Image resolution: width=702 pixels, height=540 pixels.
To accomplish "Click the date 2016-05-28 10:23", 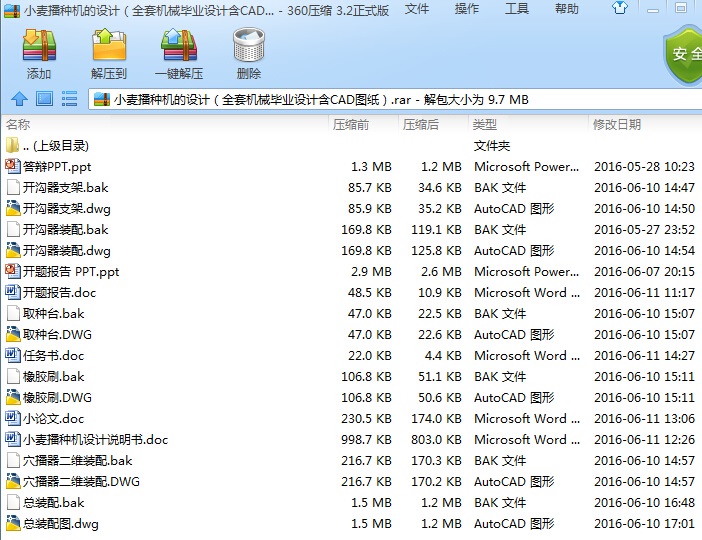I will (x=644, y=166).
